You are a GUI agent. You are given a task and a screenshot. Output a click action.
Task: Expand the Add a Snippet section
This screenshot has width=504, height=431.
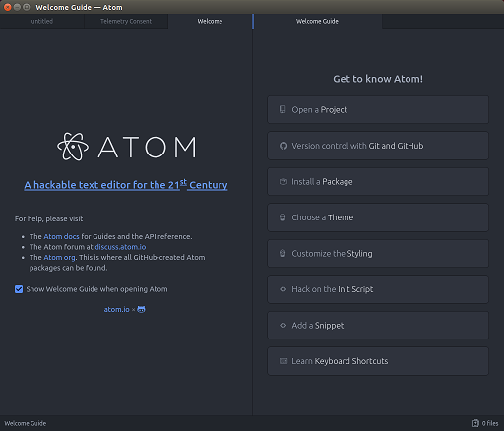coord(378,326)
